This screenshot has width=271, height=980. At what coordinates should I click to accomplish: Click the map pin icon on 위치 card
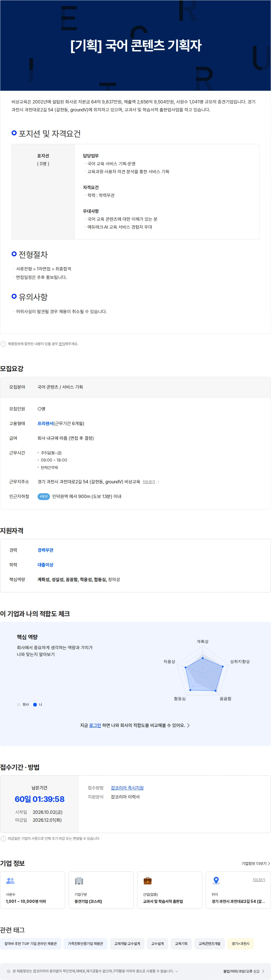pyautogui.click(x=216, y=880)
